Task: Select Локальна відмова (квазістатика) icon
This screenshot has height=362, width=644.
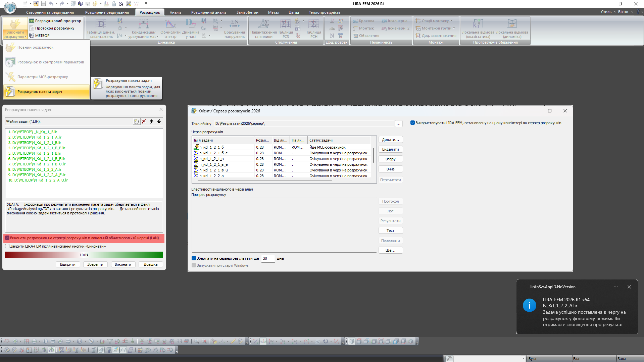Action: (478, 28)
